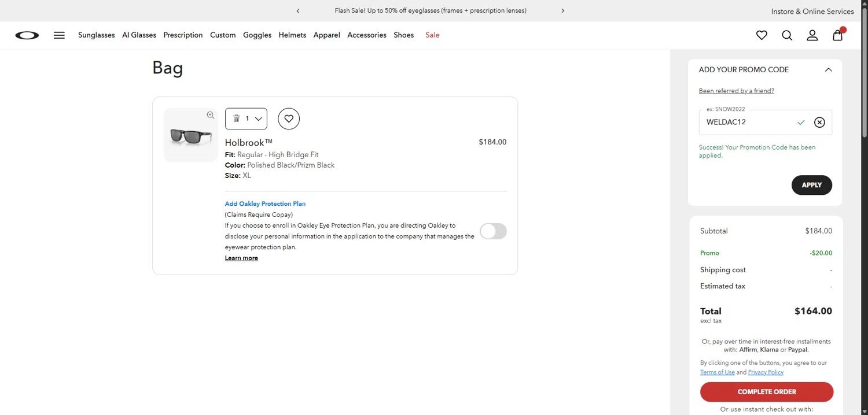
Task: Click the -$20.00 promo discount value
Action: 821,253
